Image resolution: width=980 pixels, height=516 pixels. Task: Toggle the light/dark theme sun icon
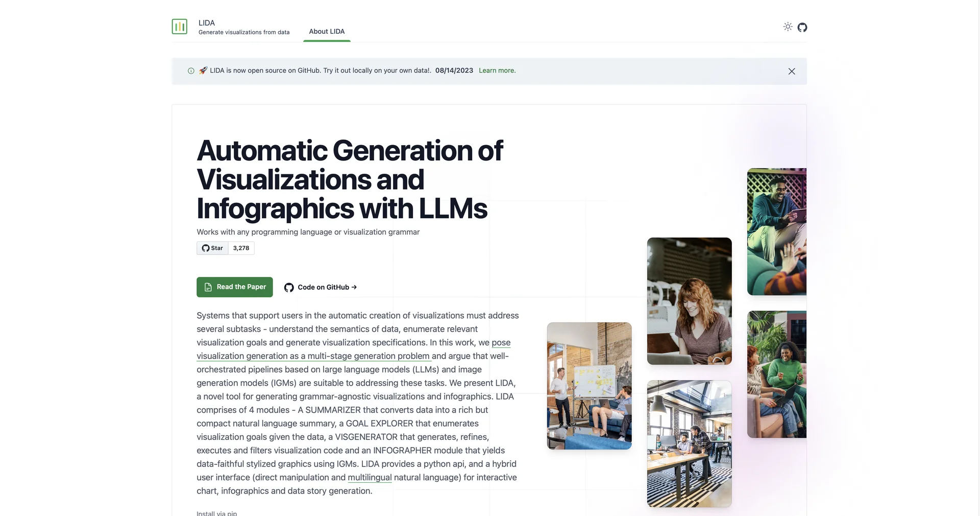click(x=788, y=27)
